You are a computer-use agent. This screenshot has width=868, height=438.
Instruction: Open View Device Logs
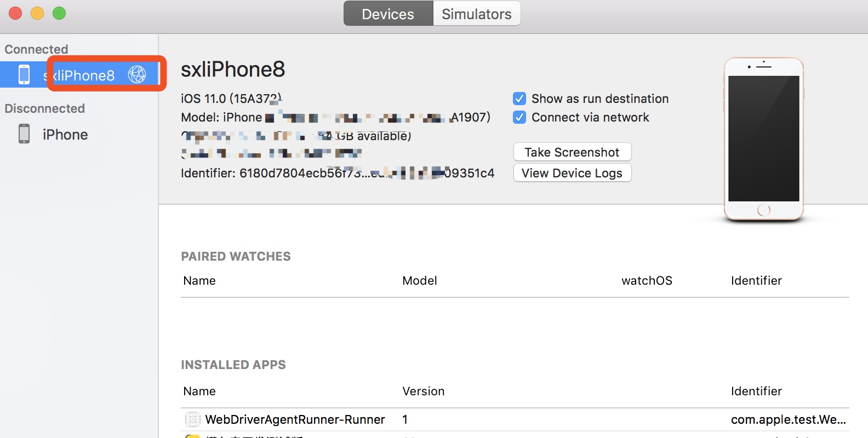coord(572,173)
